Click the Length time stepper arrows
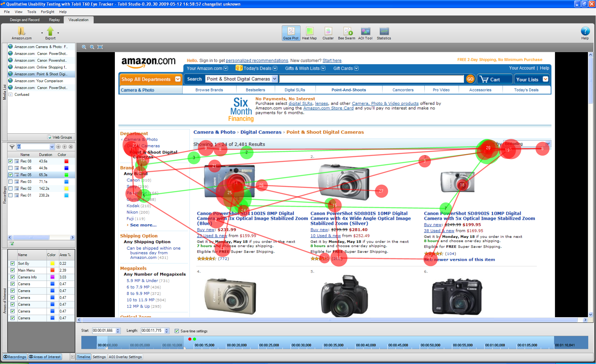 click(x=167, y=331)
